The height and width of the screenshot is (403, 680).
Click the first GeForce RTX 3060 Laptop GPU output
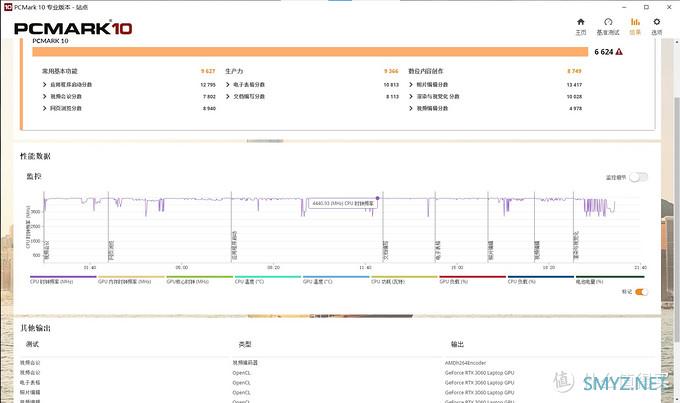coord(480,373)
